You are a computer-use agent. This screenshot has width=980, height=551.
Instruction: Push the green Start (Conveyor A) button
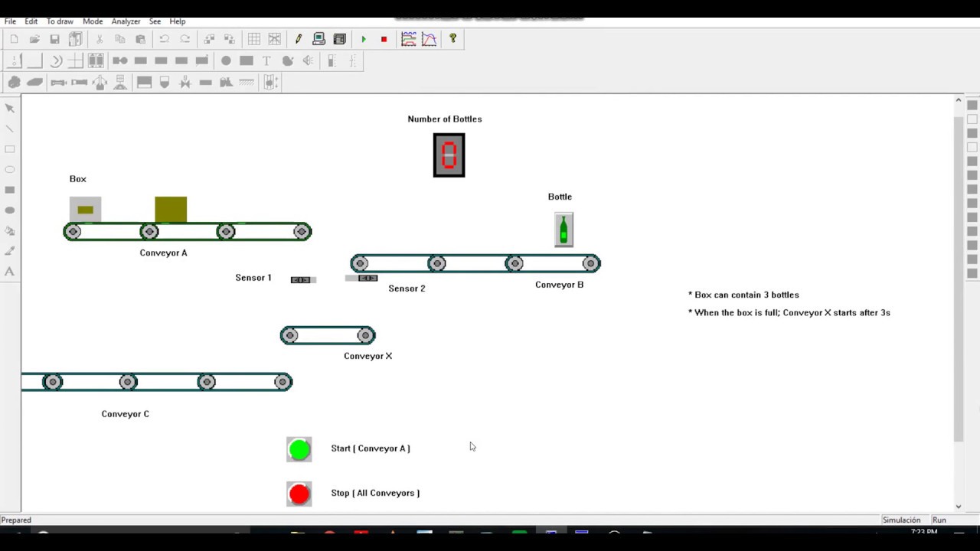[x=299, y=449]
